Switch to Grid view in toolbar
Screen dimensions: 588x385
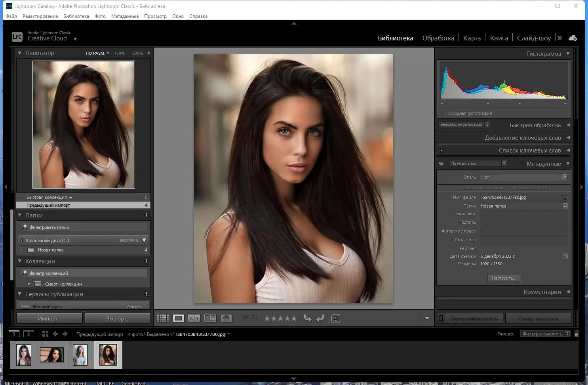(163, 318)
